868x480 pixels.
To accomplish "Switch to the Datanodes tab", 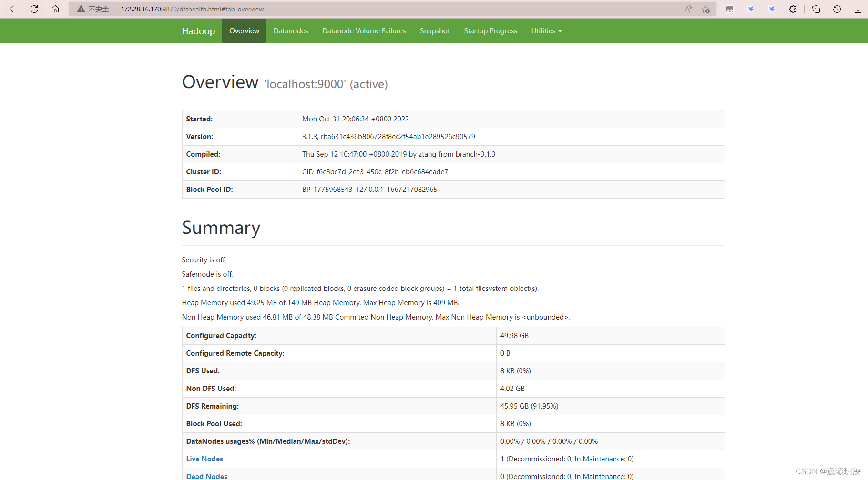I will [291, 31].
